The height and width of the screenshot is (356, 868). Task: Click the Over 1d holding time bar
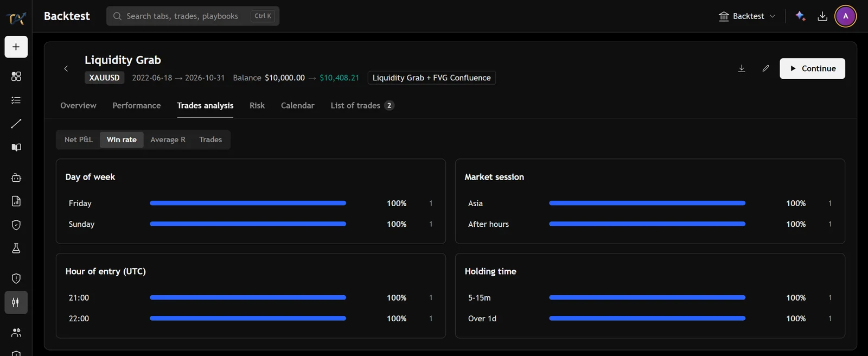(x=647, y=318)
